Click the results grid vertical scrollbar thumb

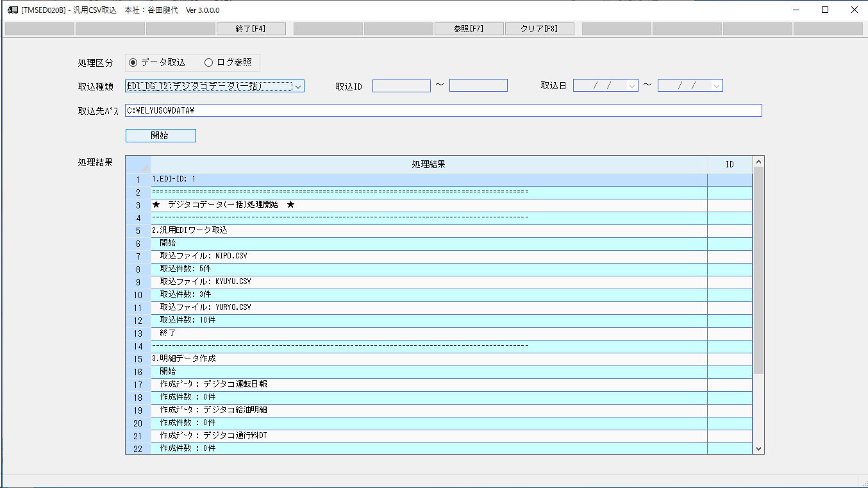coord(758,269)
